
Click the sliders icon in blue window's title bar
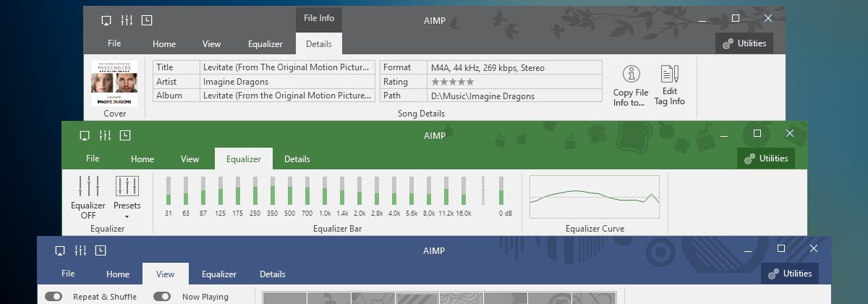click(80, 250)
